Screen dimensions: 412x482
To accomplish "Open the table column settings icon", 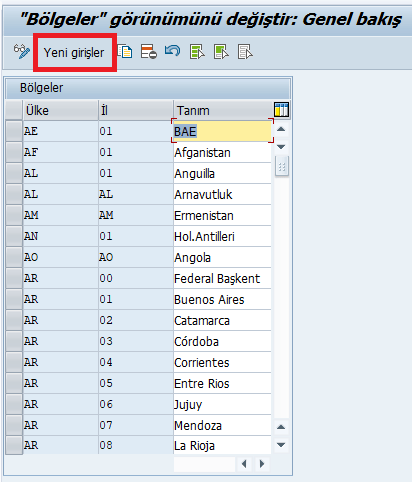I will pos(281,110).
